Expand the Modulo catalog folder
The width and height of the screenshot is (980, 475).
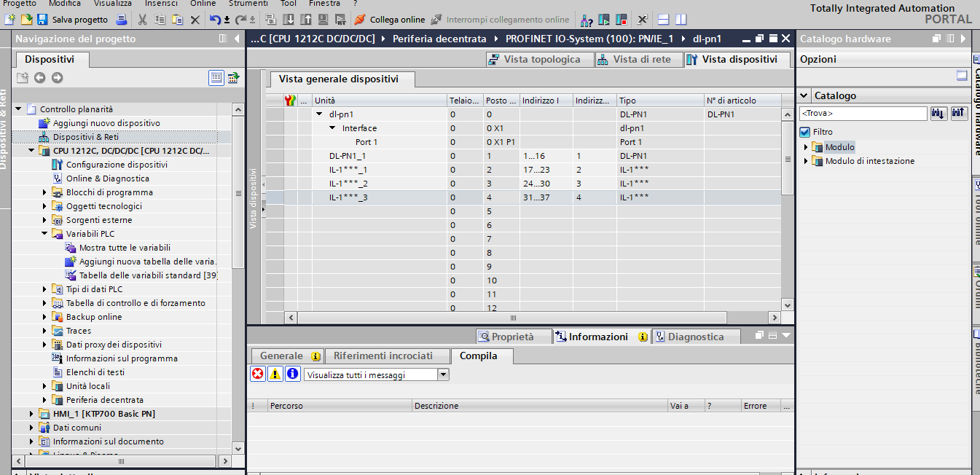click(x=806, y=147)
